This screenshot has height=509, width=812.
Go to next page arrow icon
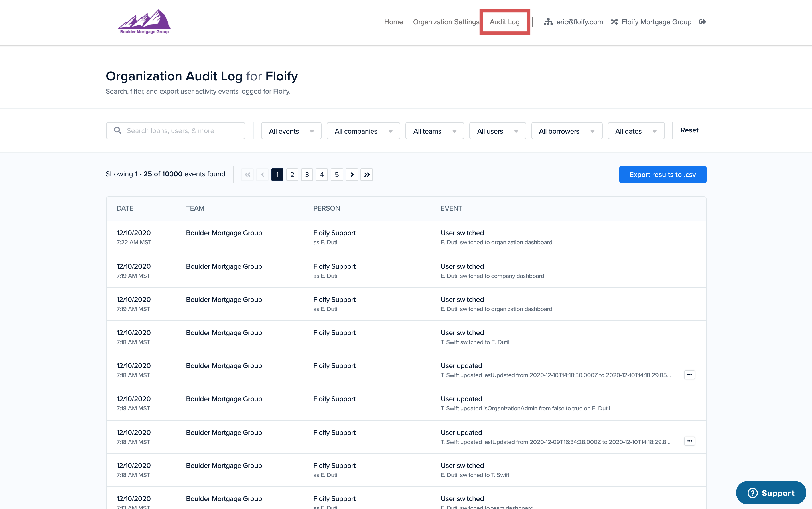[x=352, y=174]
